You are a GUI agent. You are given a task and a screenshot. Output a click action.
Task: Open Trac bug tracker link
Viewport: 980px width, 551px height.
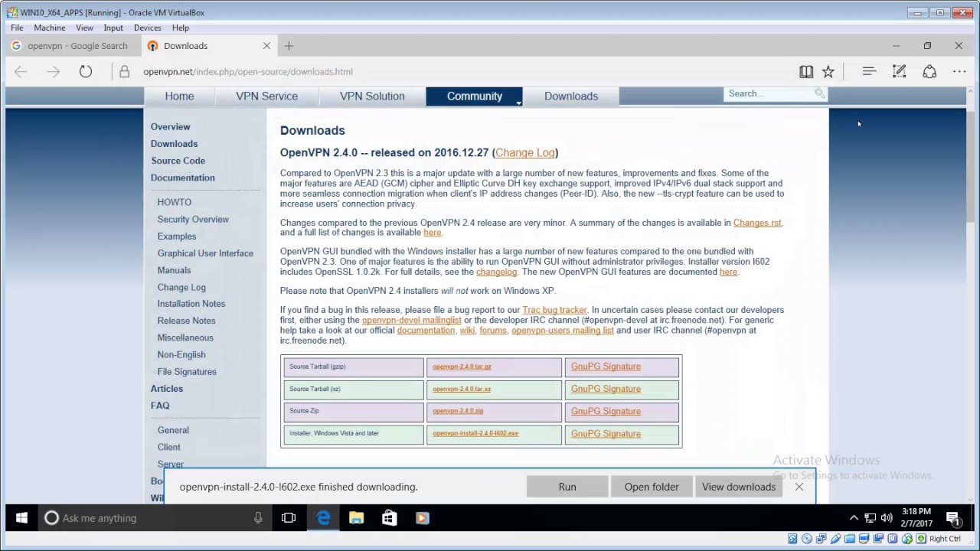click(554, 310)
